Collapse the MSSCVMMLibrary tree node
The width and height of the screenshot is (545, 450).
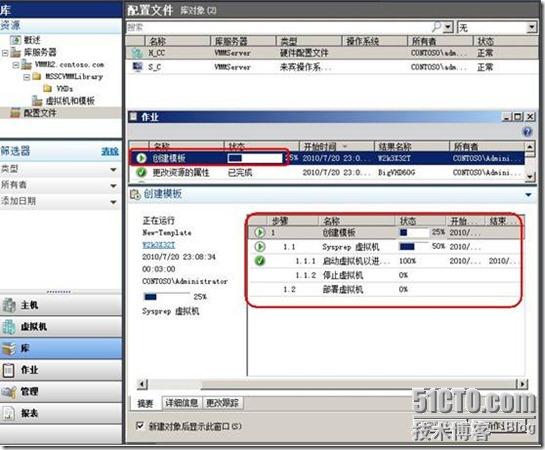pos(26,77)
